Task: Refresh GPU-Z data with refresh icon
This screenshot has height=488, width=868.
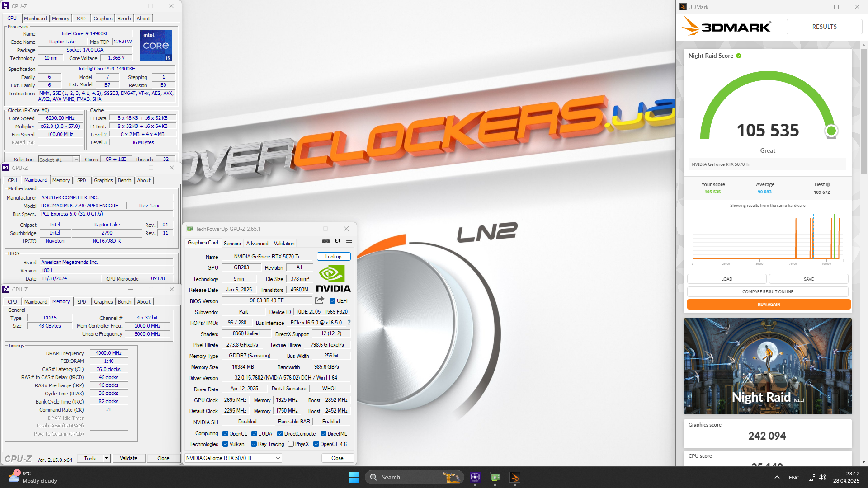Action: click(337, 241)
